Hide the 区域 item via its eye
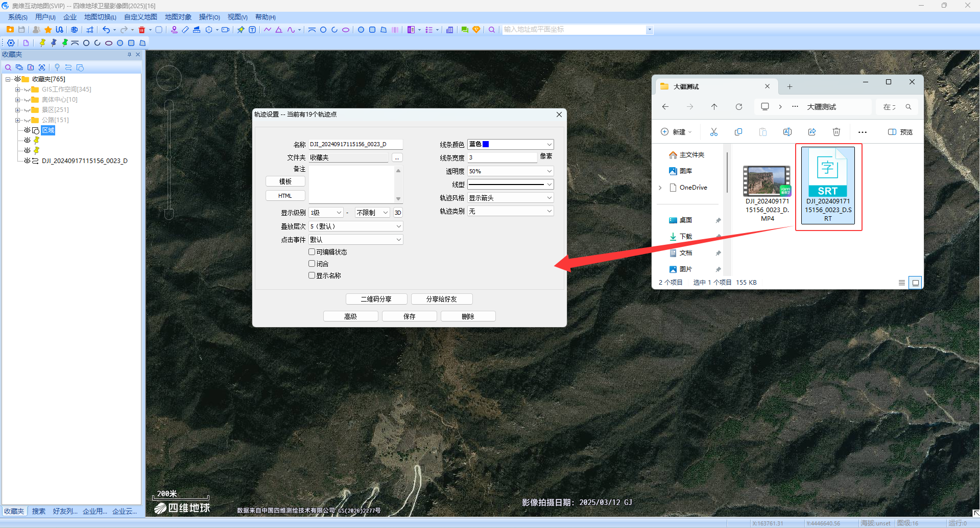The width and height of the screenshot is (980, 528). 27,130
